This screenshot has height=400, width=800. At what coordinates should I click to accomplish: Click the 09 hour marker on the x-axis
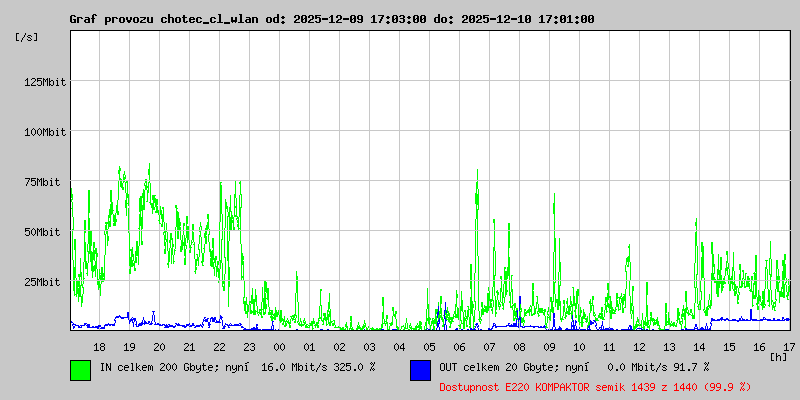(x=549, y=347)
